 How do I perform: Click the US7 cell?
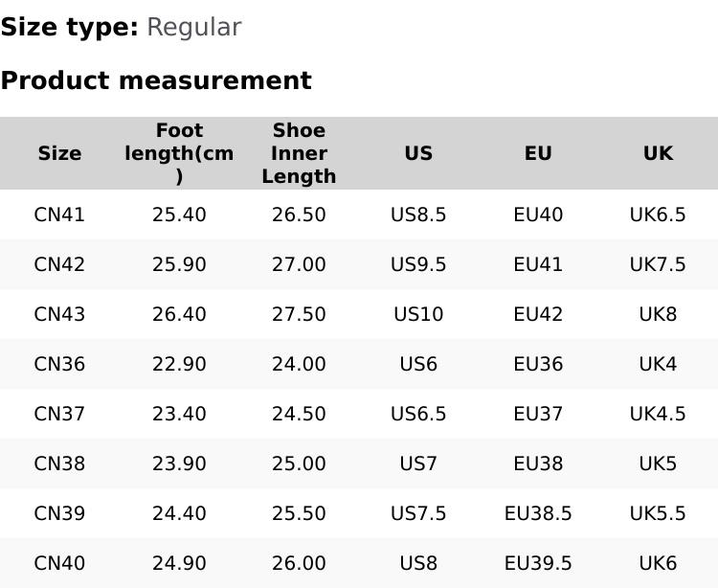coord(418,464)
